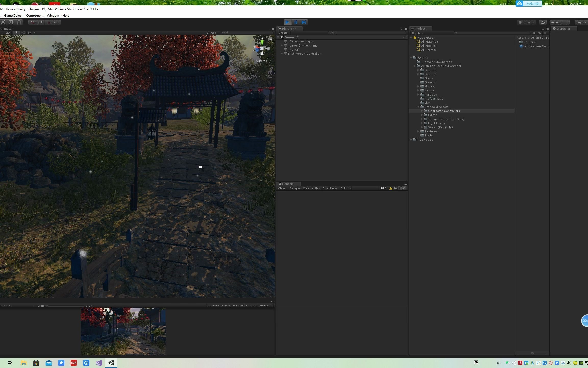Collapse the Standard Assets folder
588x368 pixels.
(418, 107)
